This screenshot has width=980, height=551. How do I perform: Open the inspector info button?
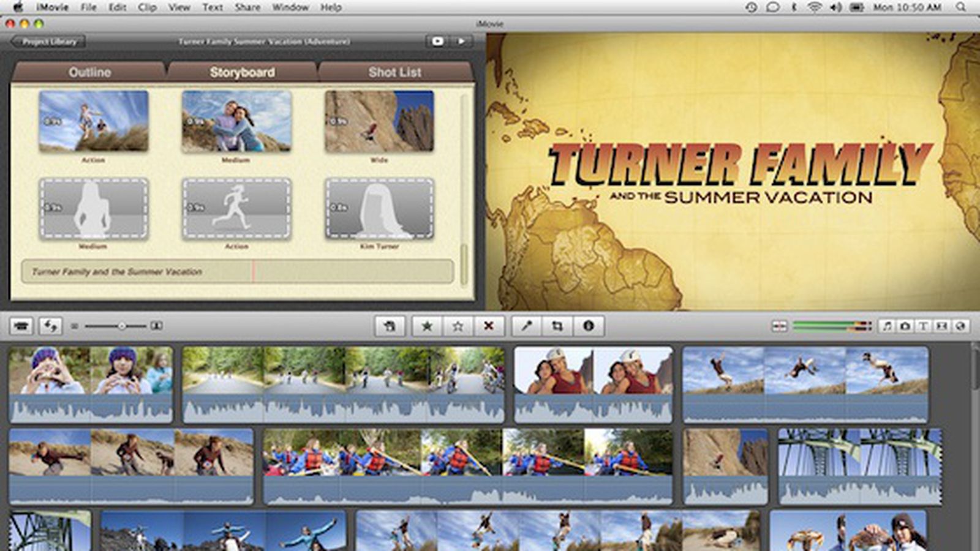click(588, 326)
